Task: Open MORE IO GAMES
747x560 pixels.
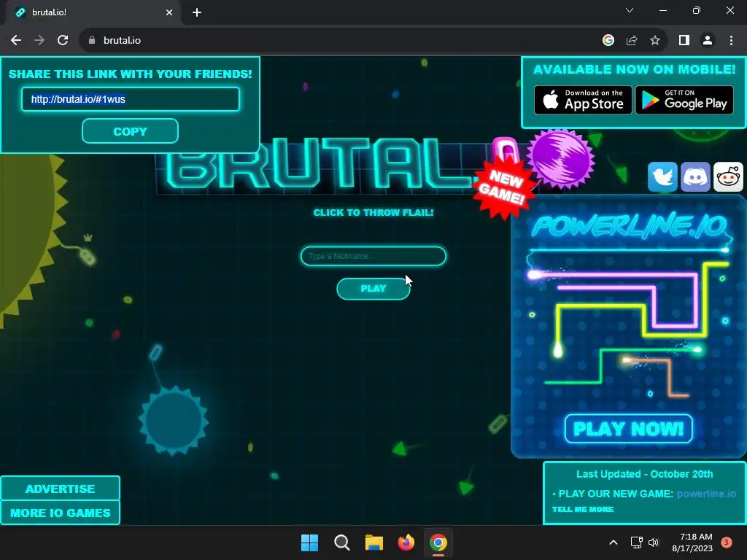Action: [x=60, y=513]
